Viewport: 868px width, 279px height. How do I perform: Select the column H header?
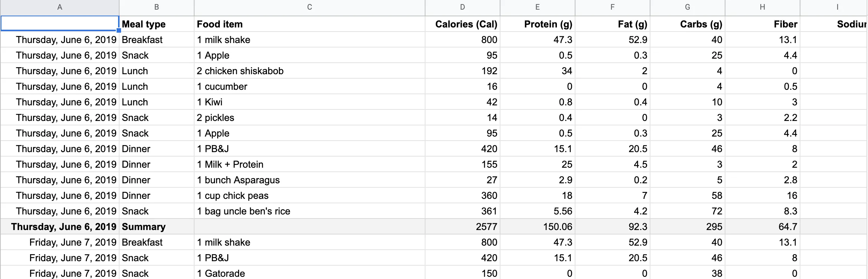click(762, 7)
